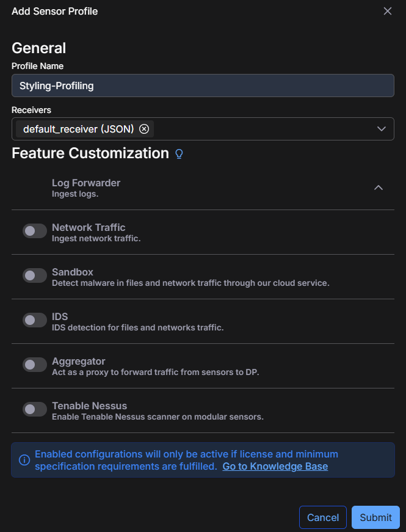
Task: Click the Network Traffic feature label
Action: tap(89, 227)
